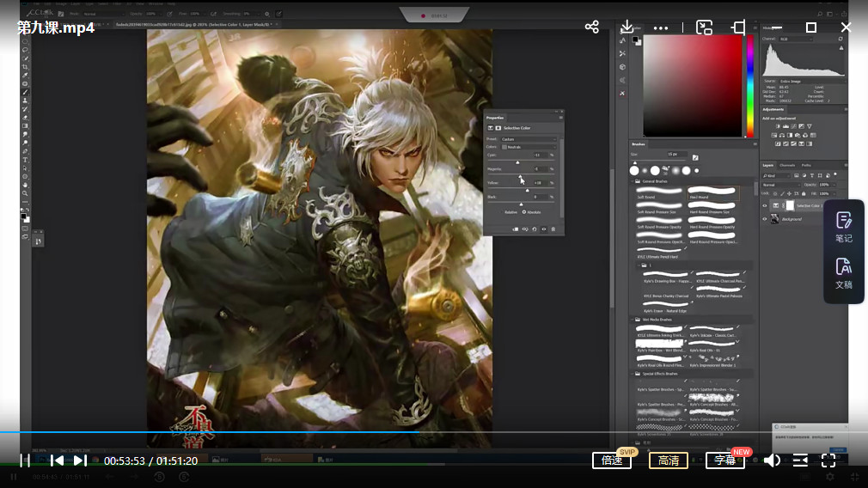Adjust the Yellow slider in Selective Color
The height and width of the screenshot is (488, 868).
(527, 190)
